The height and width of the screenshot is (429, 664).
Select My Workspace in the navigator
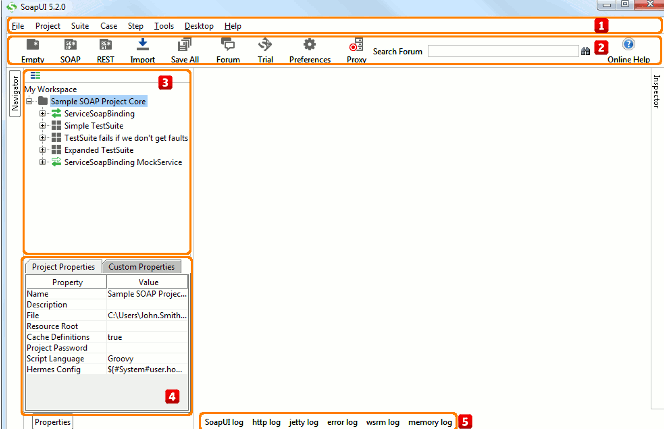click(x=50, y=89)
